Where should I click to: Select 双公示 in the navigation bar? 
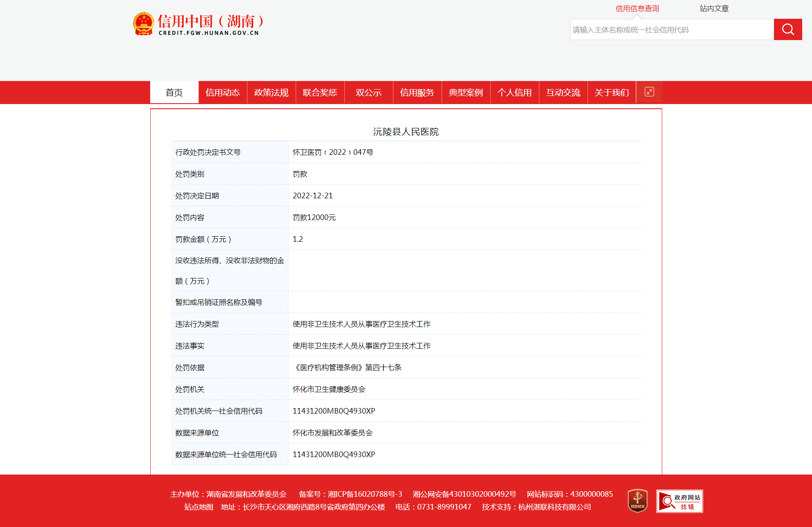pyautogui.click(x=369, y=93)
